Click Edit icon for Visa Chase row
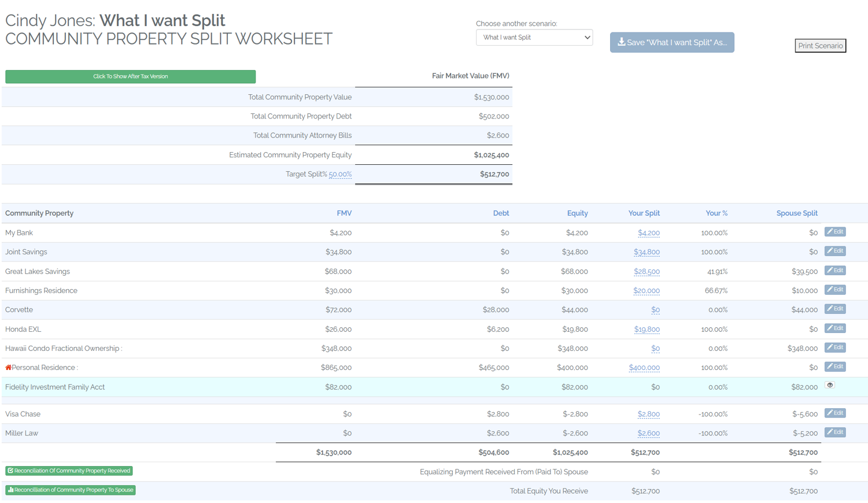868x503 pixels. 834,413
